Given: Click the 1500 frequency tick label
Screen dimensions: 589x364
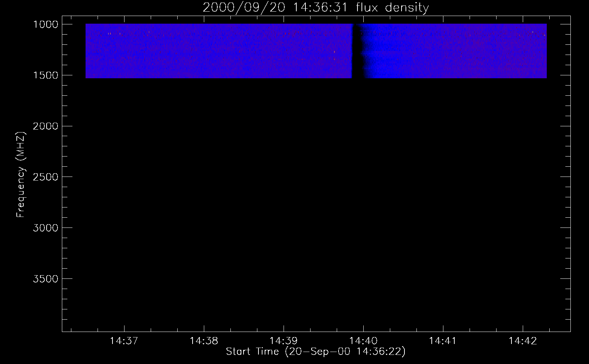Looking at the screenshot, I should (46, 75).
